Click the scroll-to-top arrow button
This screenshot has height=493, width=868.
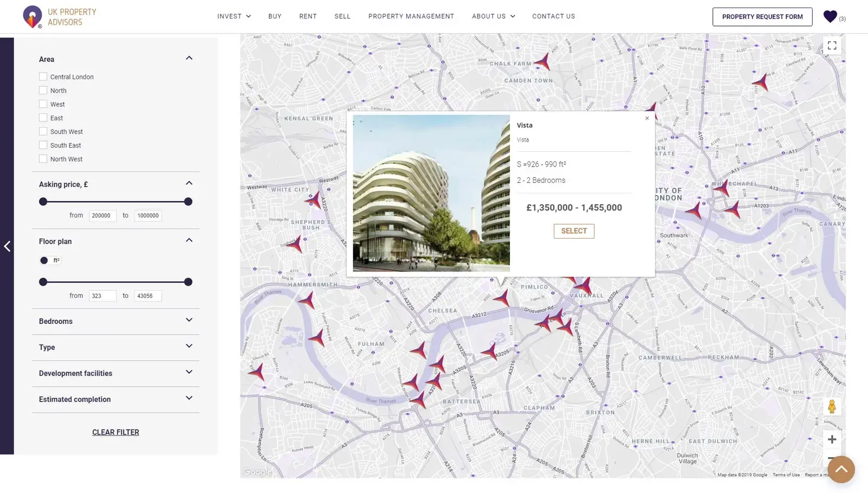(x=841, y=469)
